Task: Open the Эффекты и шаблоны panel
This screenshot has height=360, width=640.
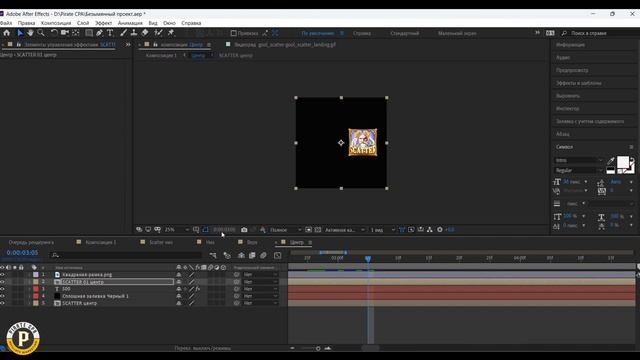Action: point(578,83)
